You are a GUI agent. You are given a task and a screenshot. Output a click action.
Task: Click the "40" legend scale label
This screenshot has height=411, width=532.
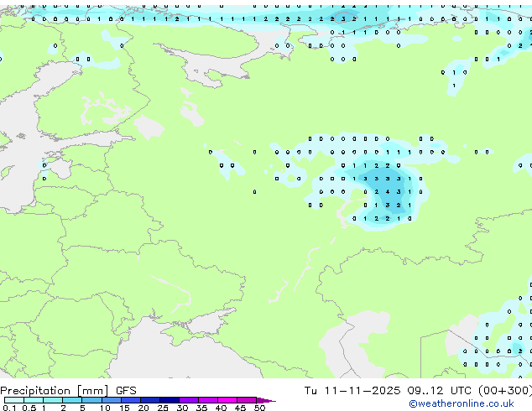221,408
